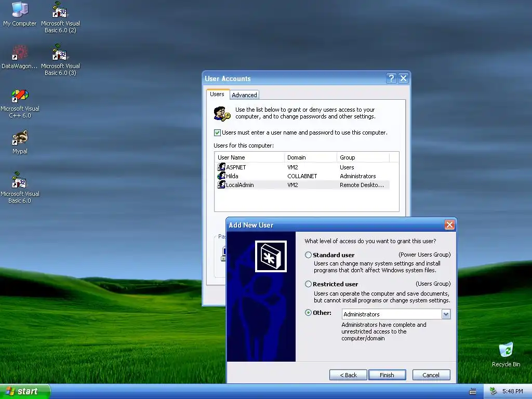Screen dimensions: 532x399
Task: Click the LocalAdmin user icon
Action: point(221,184)
